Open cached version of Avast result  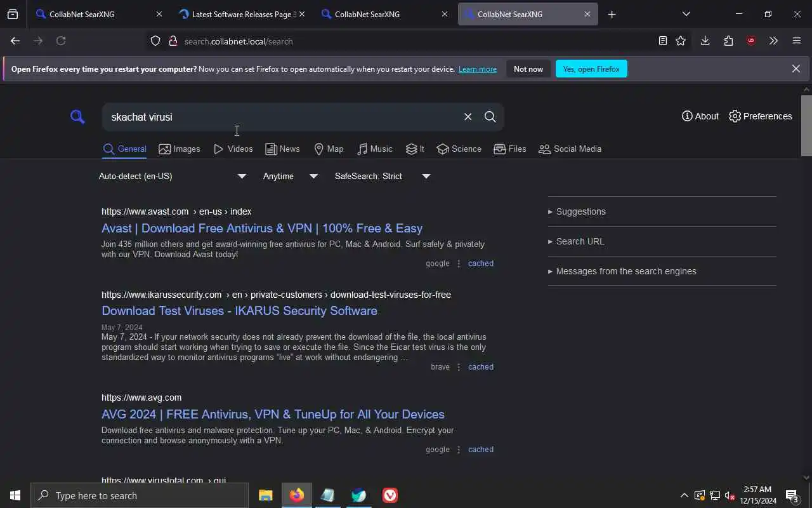480,264
